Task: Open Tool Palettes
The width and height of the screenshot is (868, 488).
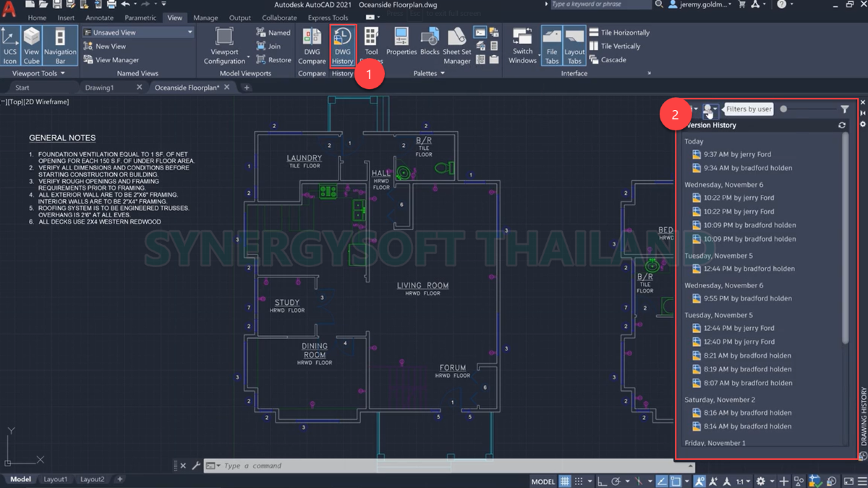Action: click(371, 43)
